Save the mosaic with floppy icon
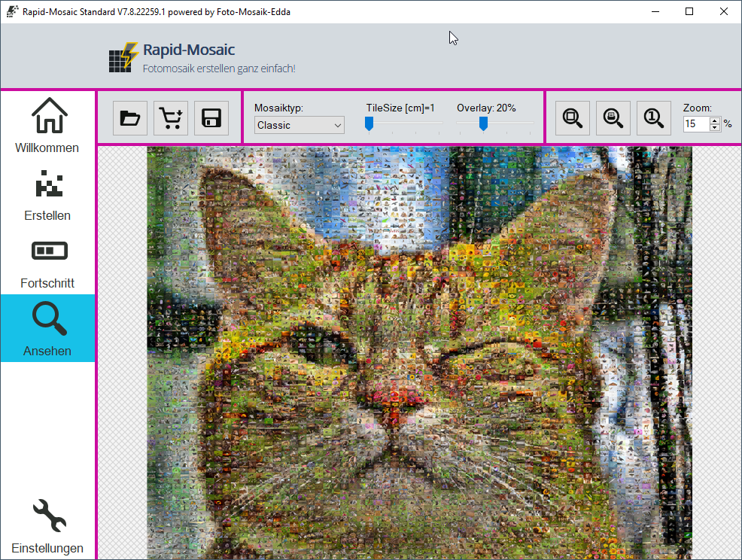Viewport: 742px width, 560px height. [x=211, y=118]
